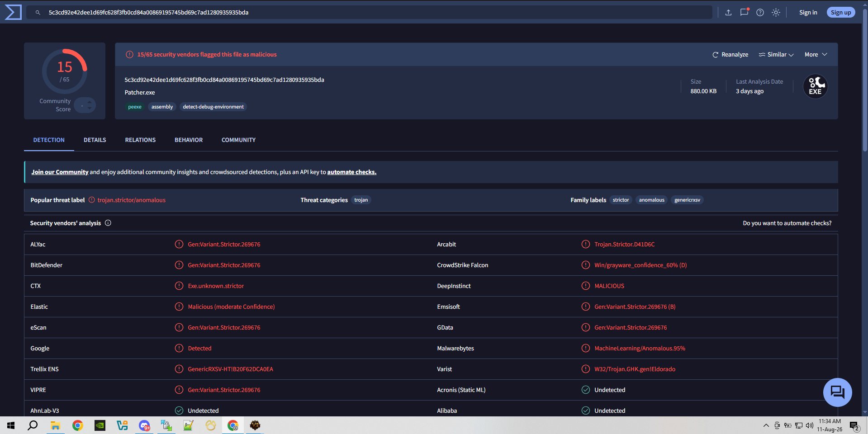Click the peexe tag
Screen dimensions: 868x434
pyautogui.click(x=135, y=107)
